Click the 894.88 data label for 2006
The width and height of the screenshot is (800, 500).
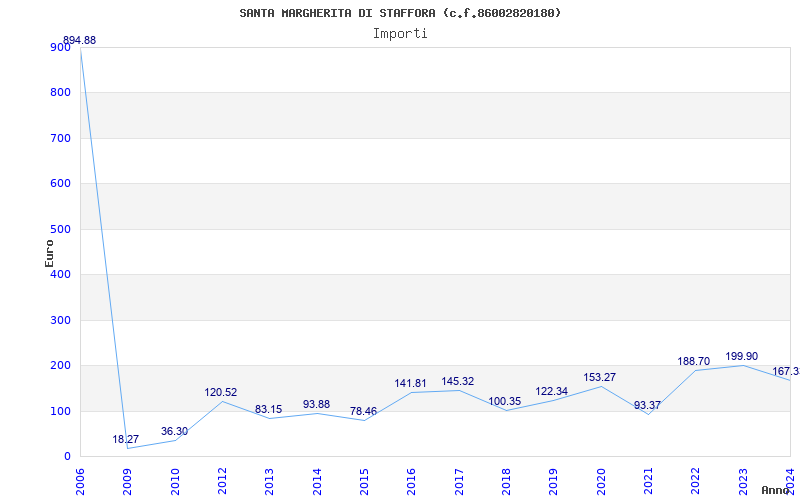[x=79, y=40]
